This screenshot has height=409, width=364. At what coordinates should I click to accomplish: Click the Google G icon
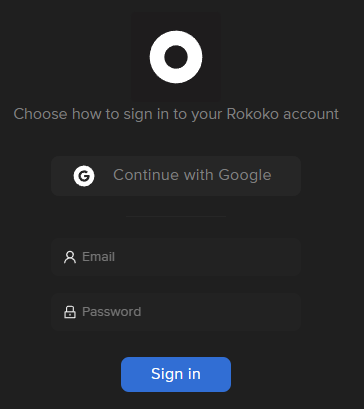[84, 176]
